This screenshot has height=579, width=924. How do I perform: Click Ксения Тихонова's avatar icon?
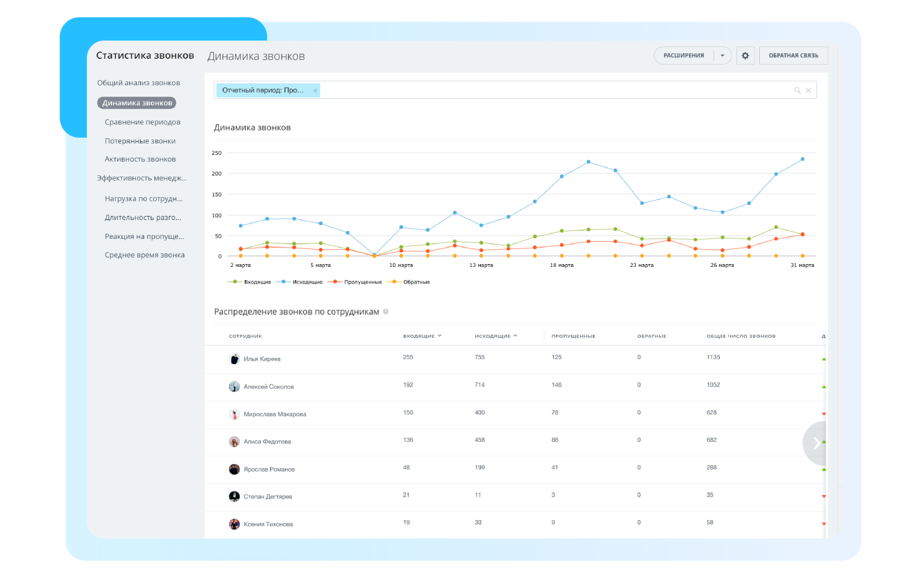(x=234, y=524)
